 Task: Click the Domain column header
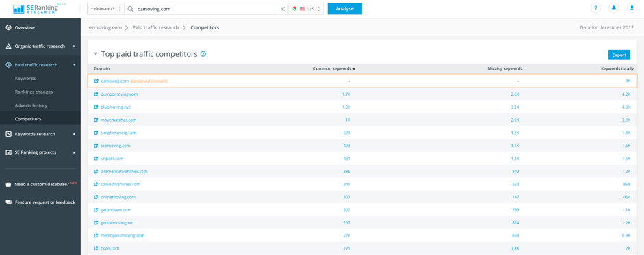point(102,69)
